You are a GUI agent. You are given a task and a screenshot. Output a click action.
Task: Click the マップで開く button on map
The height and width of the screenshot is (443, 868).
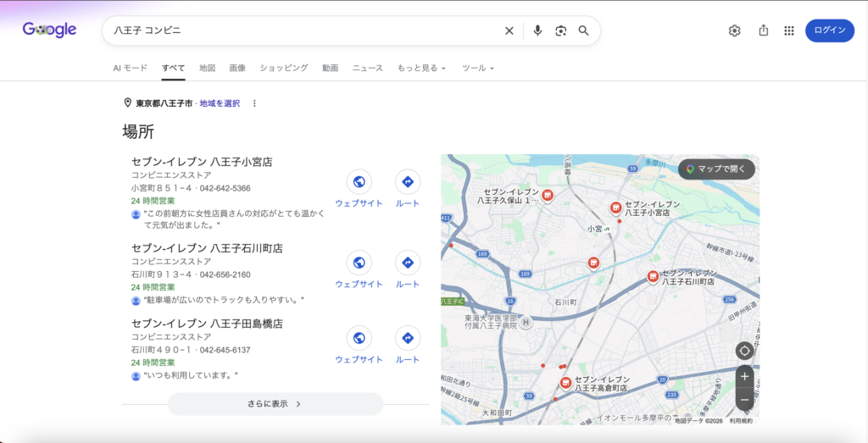[716, 169]
